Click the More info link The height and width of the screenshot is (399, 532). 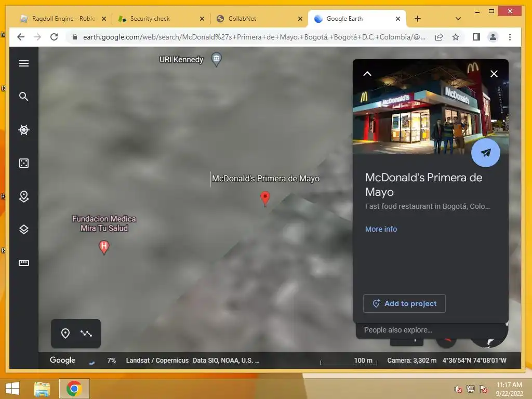[381, 229]
